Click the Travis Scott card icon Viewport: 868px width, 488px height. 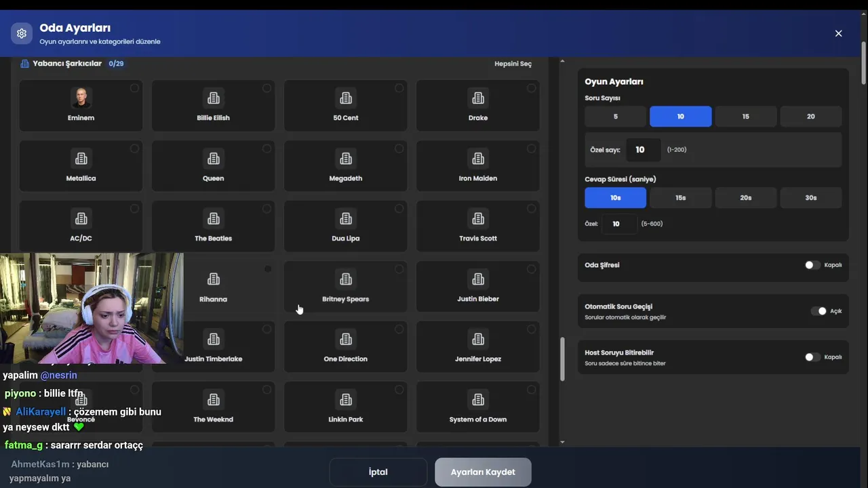point(478,218)
